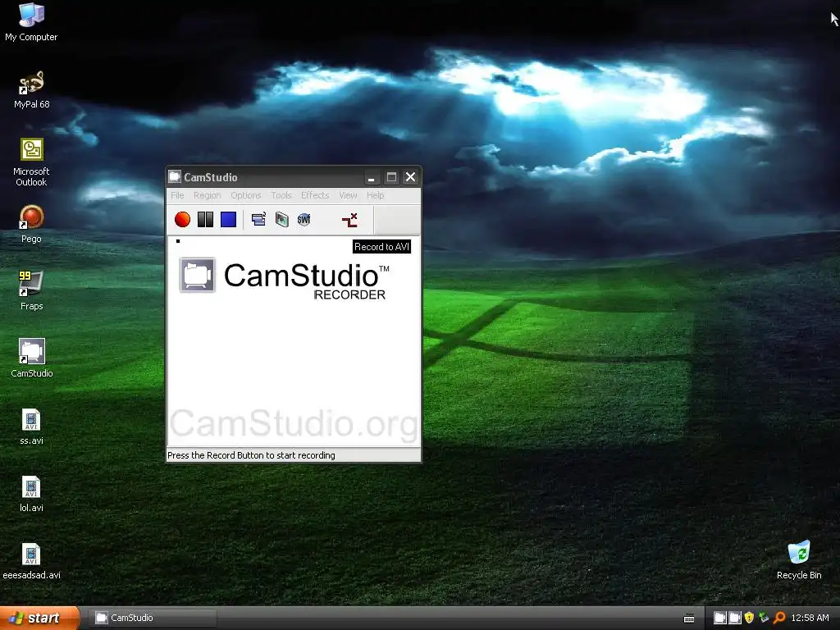Select the Microsoft Outlook desktop icon
Viewport: 840px width, 630px height.
pyautogui.click(x=31, y=162)
